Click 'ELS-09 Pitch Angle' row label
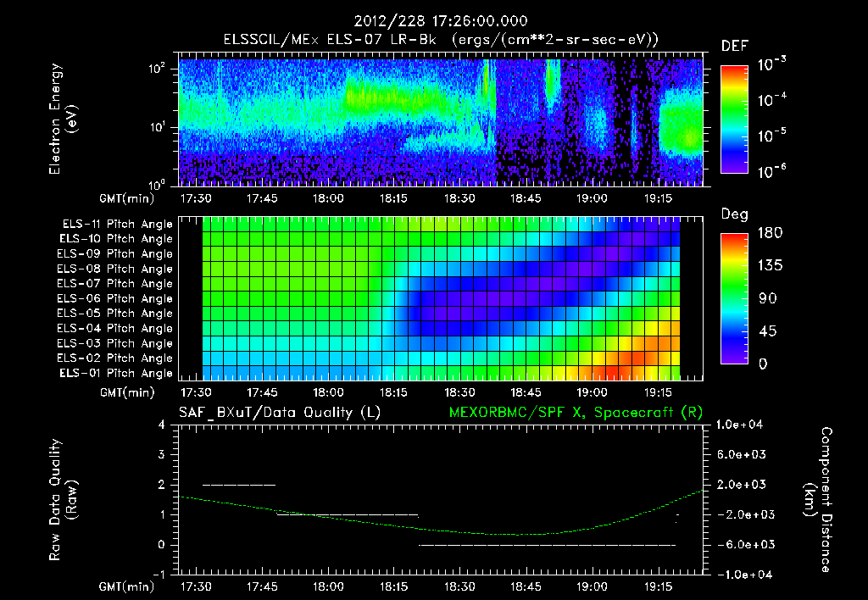Viewport: 868px width, 600px height. click(x=115, y=254)
